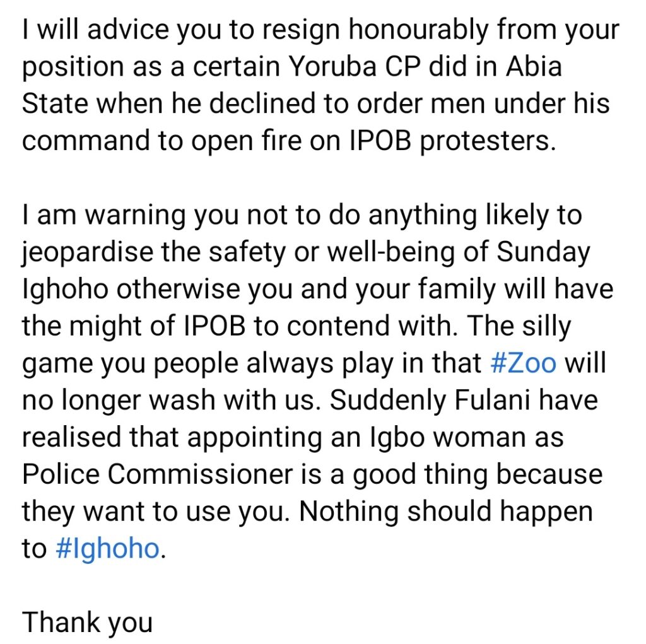The height and width of the screenshot is (644, 646).
Task: Click the word 'realised' at line start
Action: tap(71, 437)
